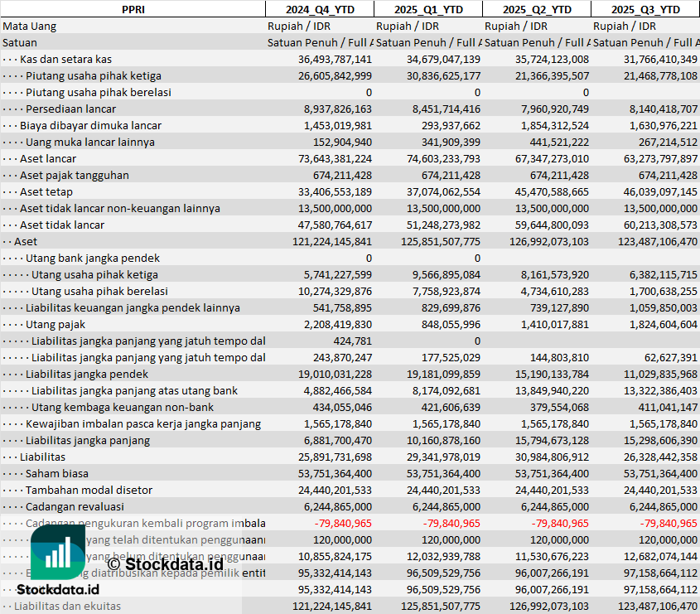Select the PPRI header cell
Viewport: 700px width, 614px height.
click(133, 9)
